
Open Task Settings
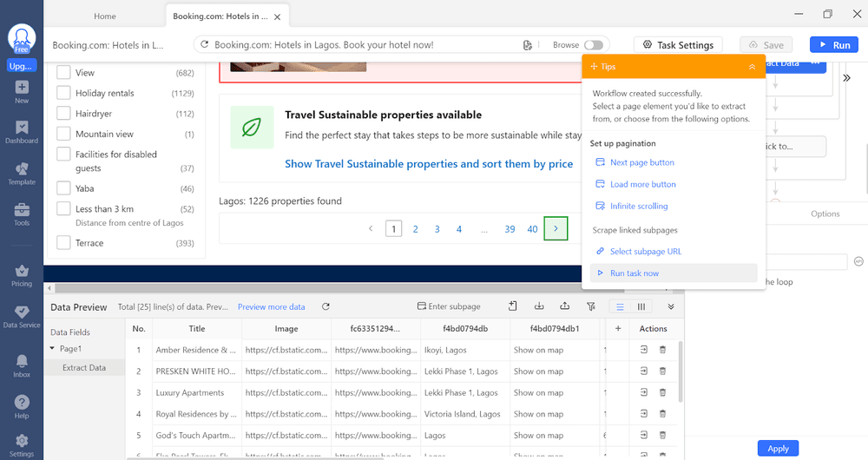click(678, 45)
